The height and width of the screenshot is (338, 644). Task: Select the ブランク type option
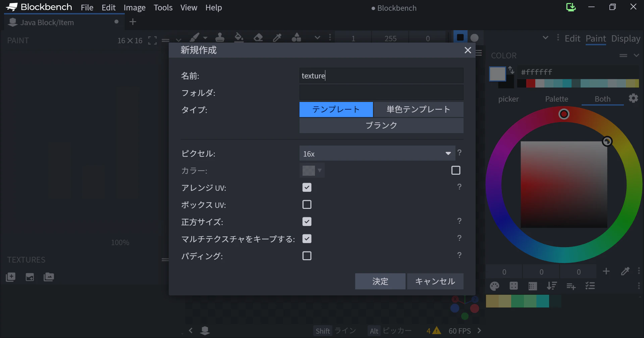pyautogui.click(x=381, y=125)
